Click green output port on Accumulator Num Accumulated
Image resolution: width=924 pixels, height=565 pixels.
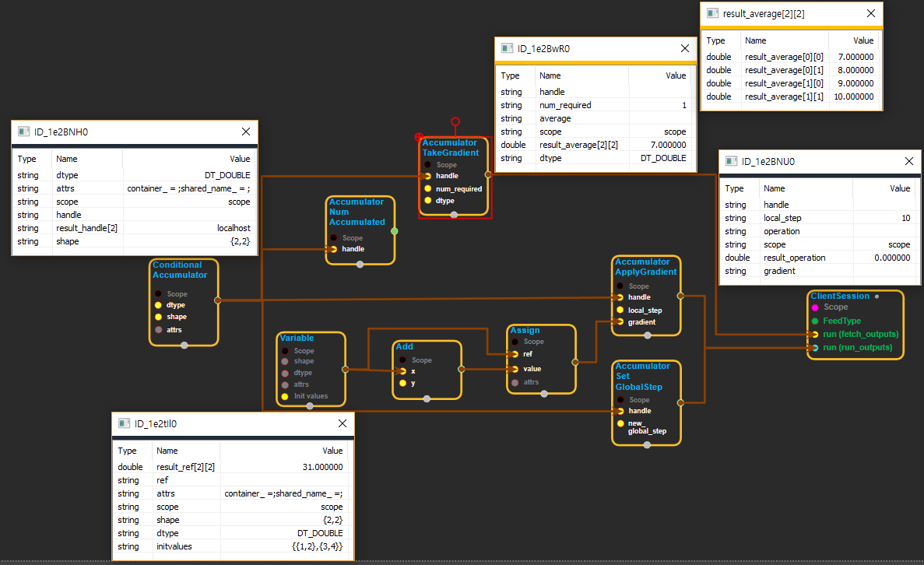click(x=395, y=231)
